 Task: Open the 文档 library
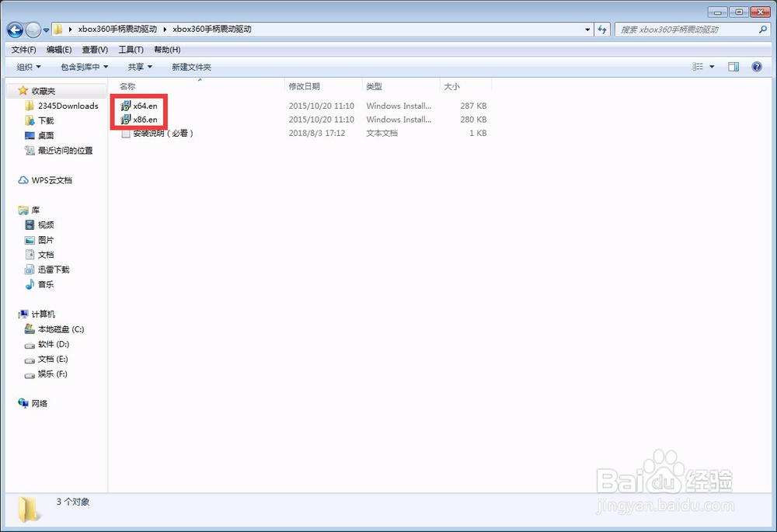46,255
